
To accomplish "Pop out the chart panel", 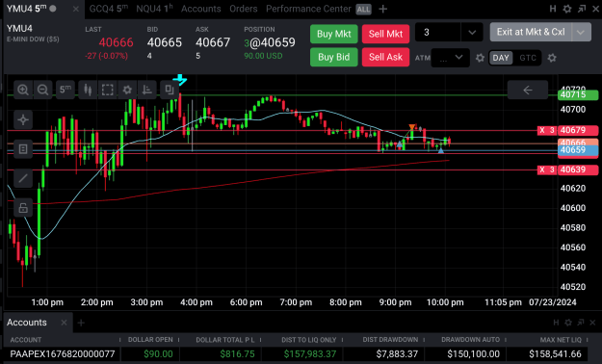I will tap(582, 9).
